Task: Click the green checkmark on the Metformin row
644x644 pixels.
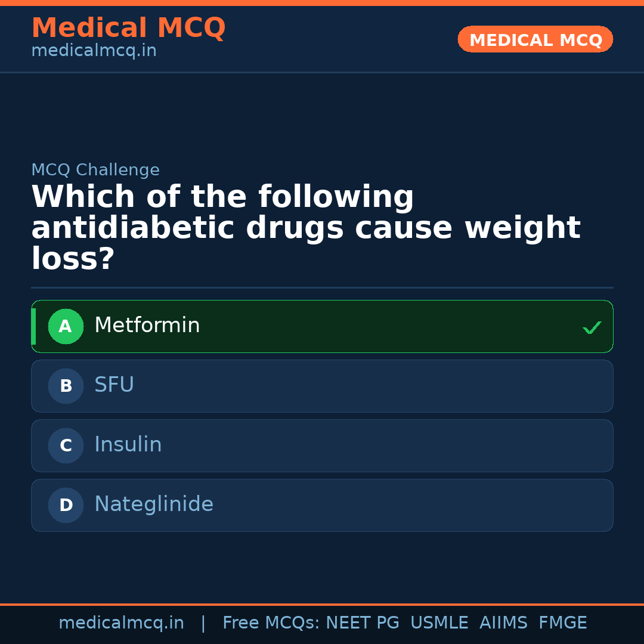Action: pyautogui.click(x=592, y=327)
